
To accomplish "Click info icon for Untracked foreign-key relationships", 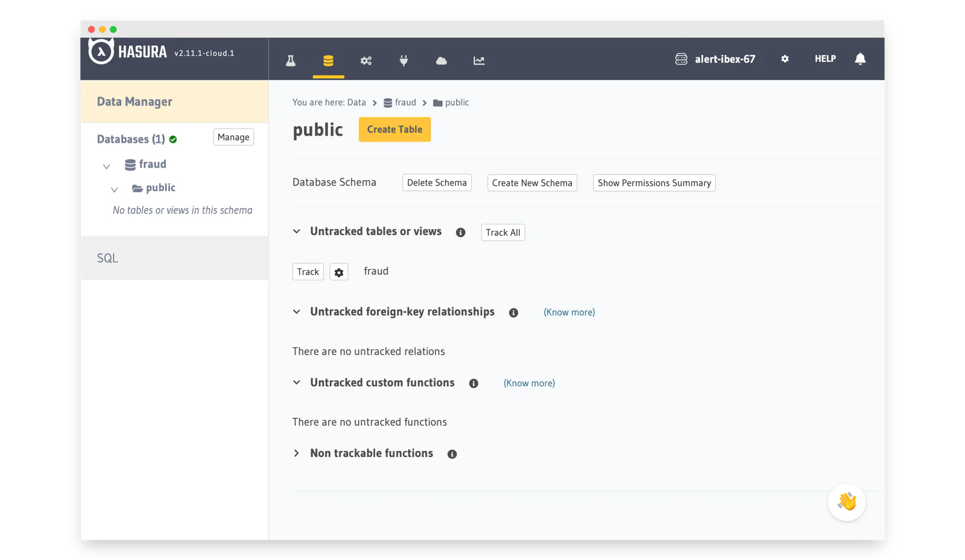I will click(x=513, y=312).
